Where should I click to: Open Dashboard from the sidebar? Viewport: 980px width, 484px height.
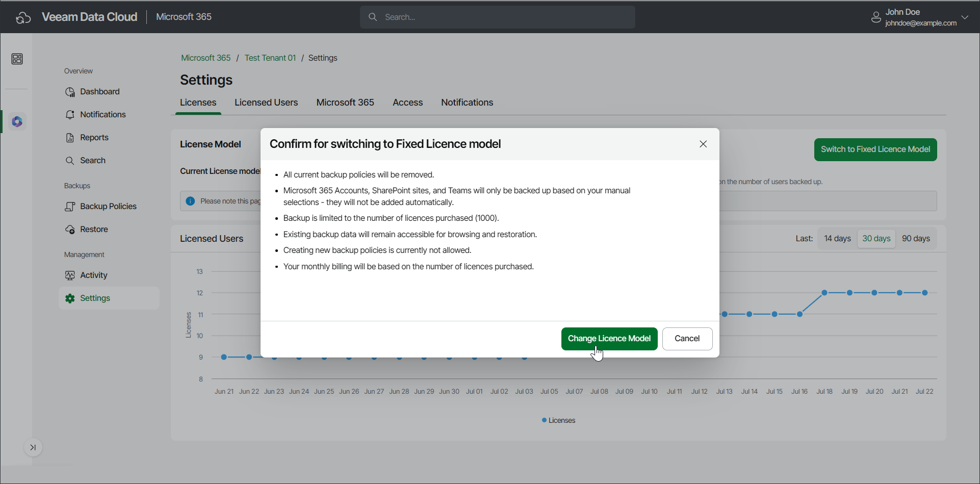pyautogui.click(x=99, y=92)
